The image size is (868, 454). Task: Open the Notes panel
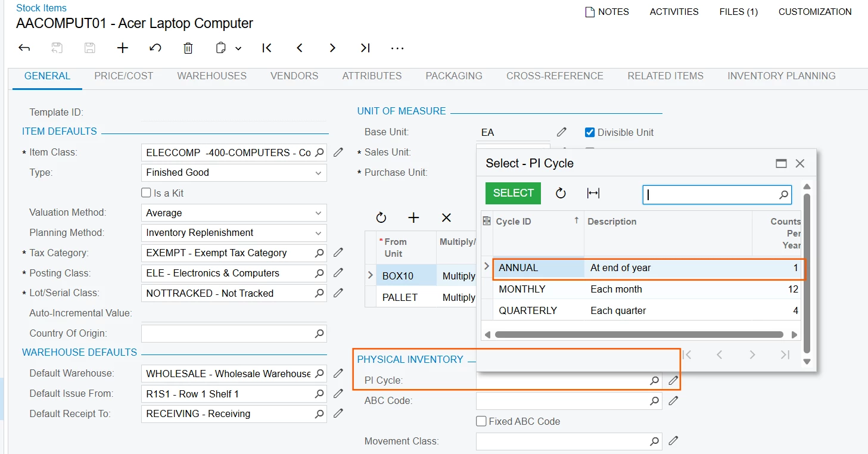607,12
